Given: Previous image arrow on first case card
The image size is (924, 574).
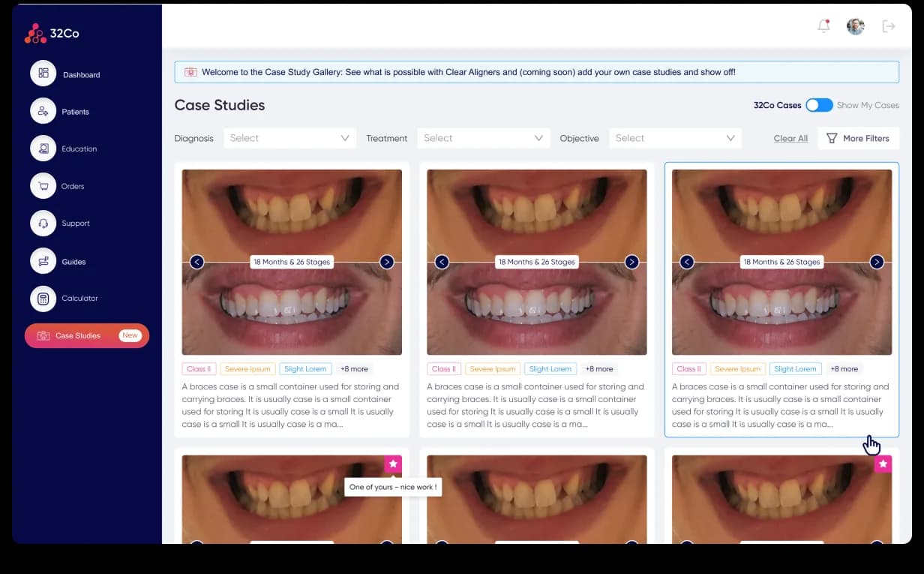Looking at the screenshot, I should point(196,262).
